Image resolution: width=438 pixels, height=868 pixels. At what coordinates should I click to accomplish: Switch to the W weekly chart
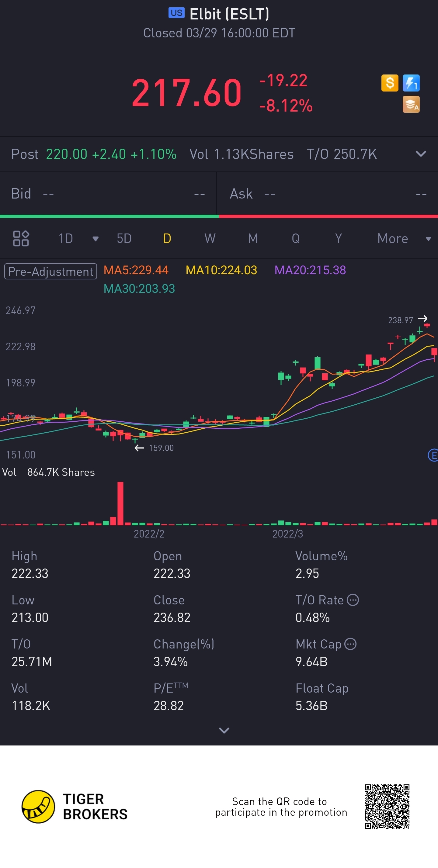[210, 239]
